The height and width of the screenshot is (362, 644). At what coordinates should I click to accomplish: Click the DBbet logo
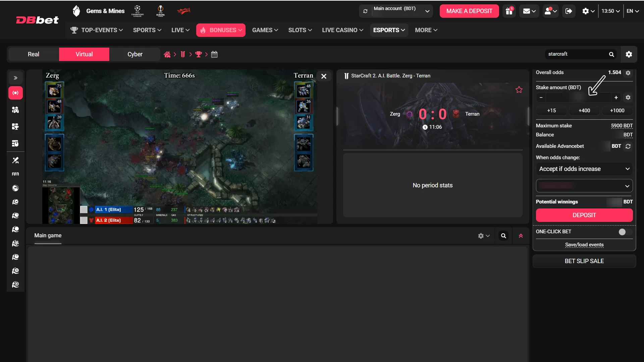point(37,20)
